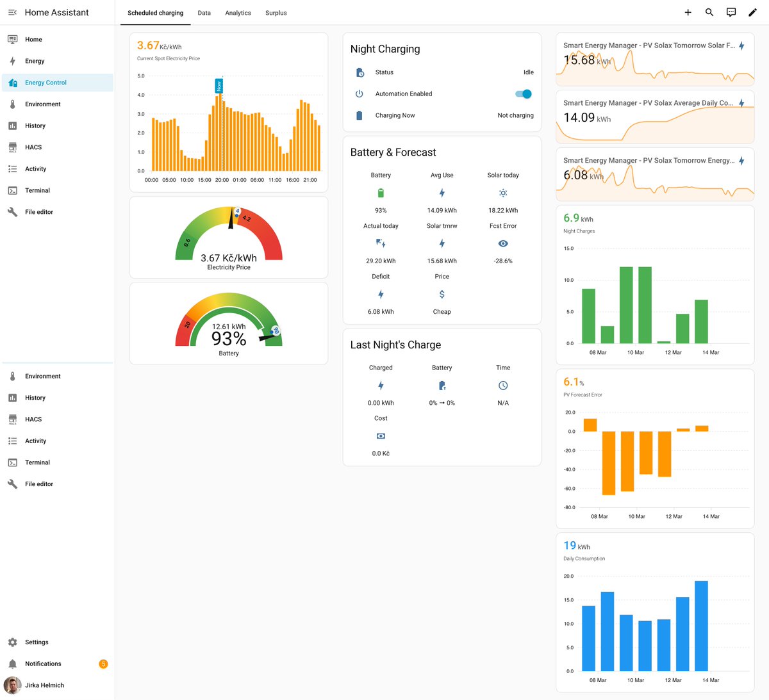Viewport: 769px width, 700px height.
Task: Open search with the magnifier icon
Action: 709,12
